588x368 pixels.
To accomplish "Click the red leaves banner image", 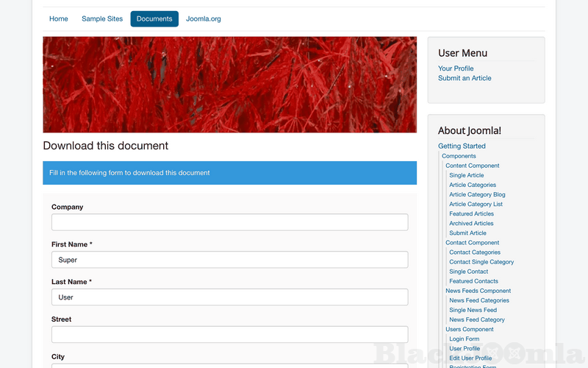I will pyautogui.click(x=229, y=85).
